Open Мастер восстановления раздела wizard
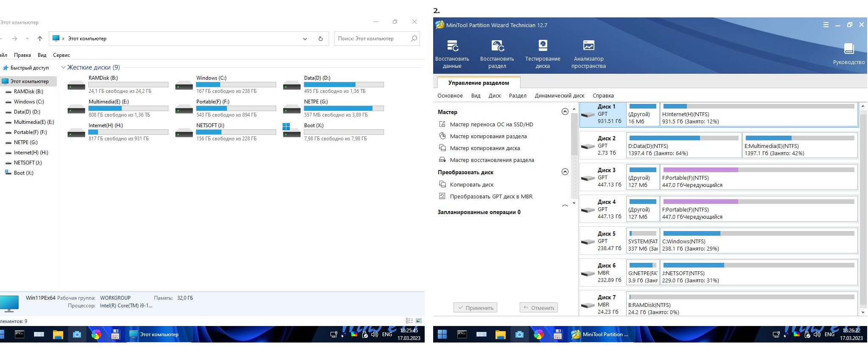Image resolution: width=868 pixels, height=351 pixels. pos(492,160)
